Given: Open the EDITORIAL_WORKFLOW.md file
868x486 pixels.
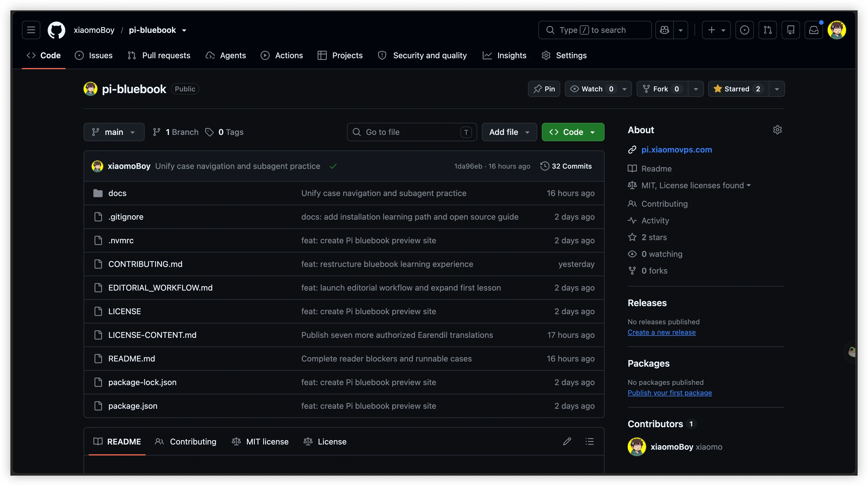Looking at the screenshot, I should [161, 288].
